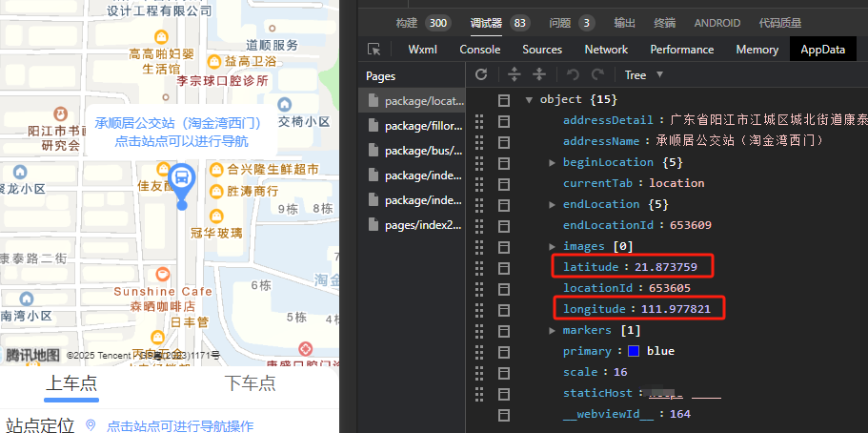
Task: Click the square action icon on primary row
Action: point(504,352)
